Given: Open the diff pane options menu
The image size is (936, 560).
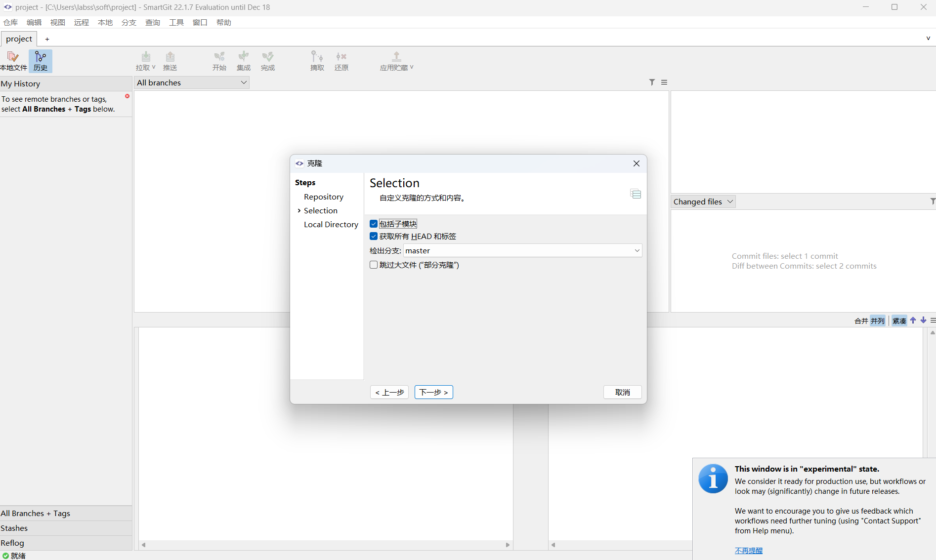Looking at the screenshot, I should [933, 320].
